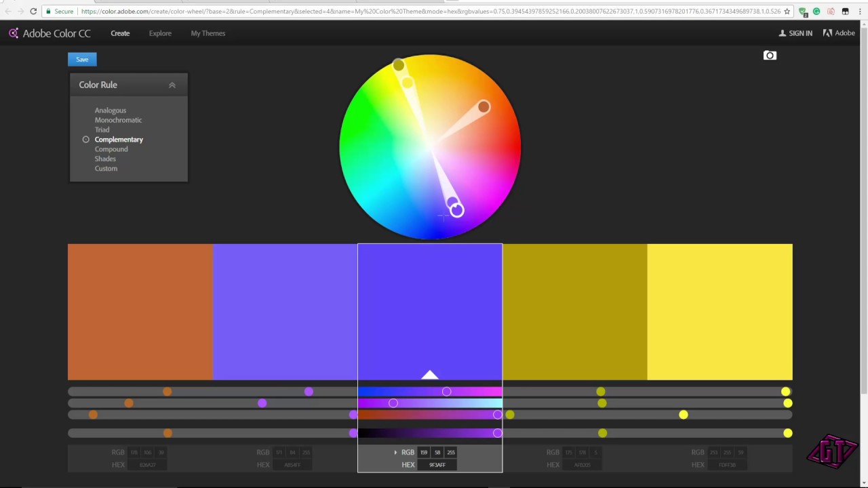Click the Adobe Color CC logo
Viewport: 868px width, 488px height.
click(x=49, y=33)
